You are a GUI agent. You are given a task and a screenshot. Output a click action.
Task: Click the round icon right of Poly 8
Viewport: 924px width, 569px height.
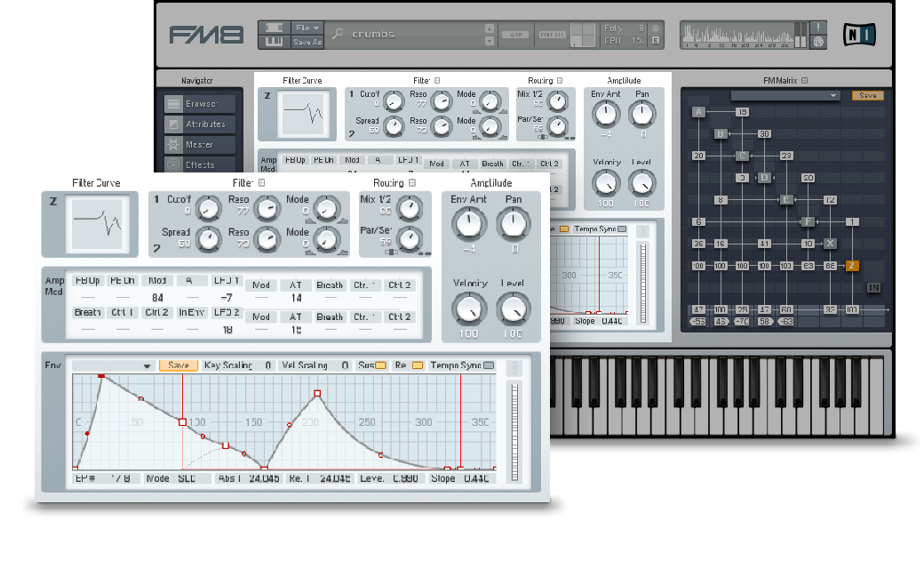(656, 28)
